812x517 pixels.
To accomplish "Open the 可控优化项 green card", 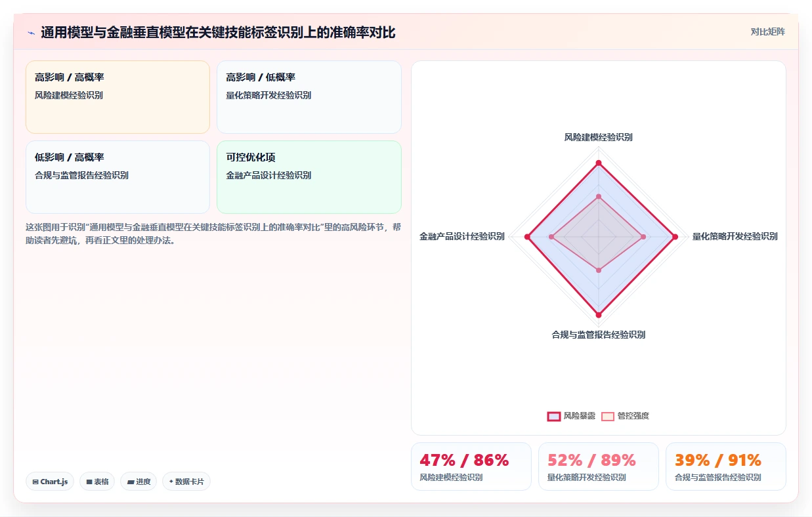I will click(309, 177).
